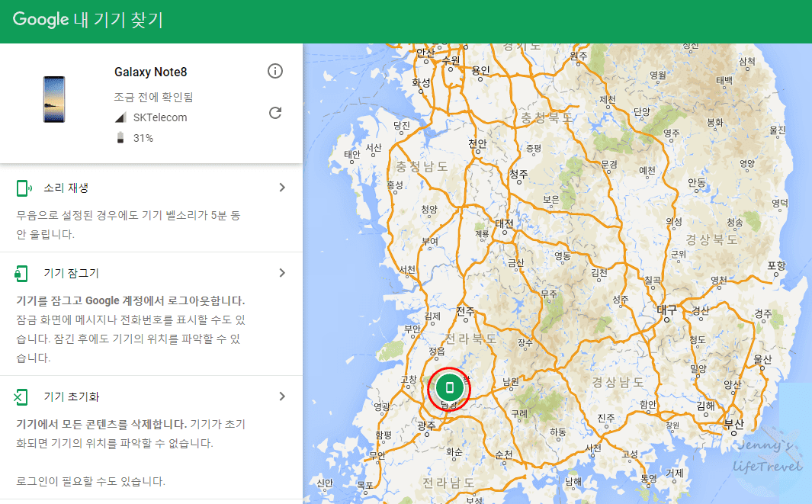Click the 31% battery icon
Viewport: 812px width, 504px height.
click(x=120, y=138)
